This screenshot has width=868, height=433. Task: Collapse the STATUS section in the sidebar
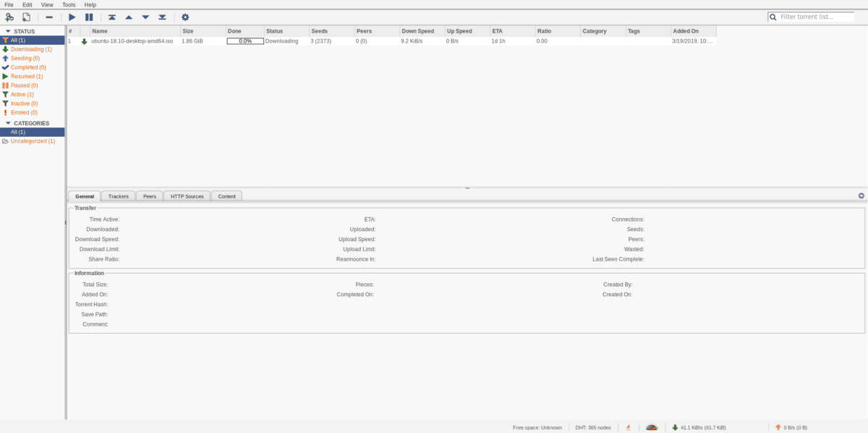coord(7,31)
